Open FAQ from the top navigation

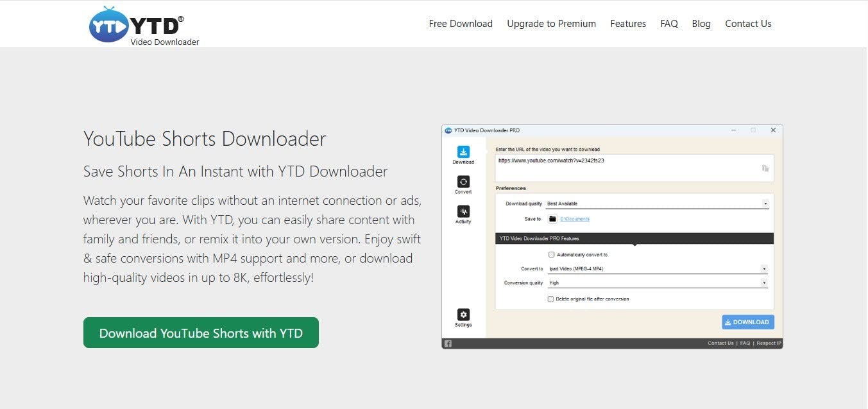[669, 24]
